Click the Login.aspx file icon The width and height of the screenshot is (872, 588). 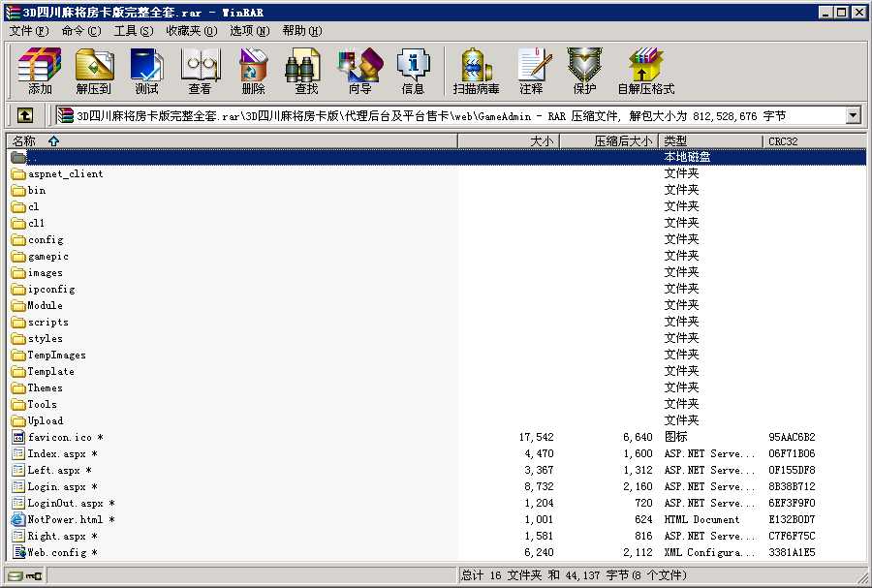coord(18,487)
